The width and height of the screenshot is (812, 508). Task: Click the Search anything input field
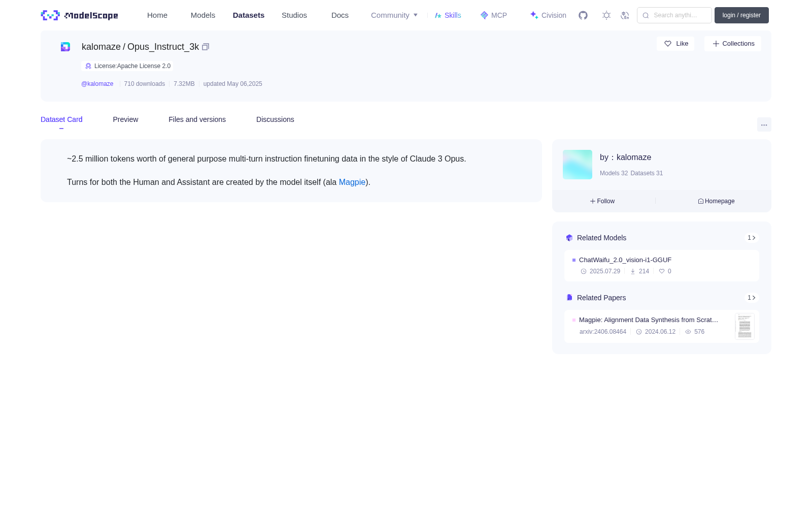tap(674, 15)
